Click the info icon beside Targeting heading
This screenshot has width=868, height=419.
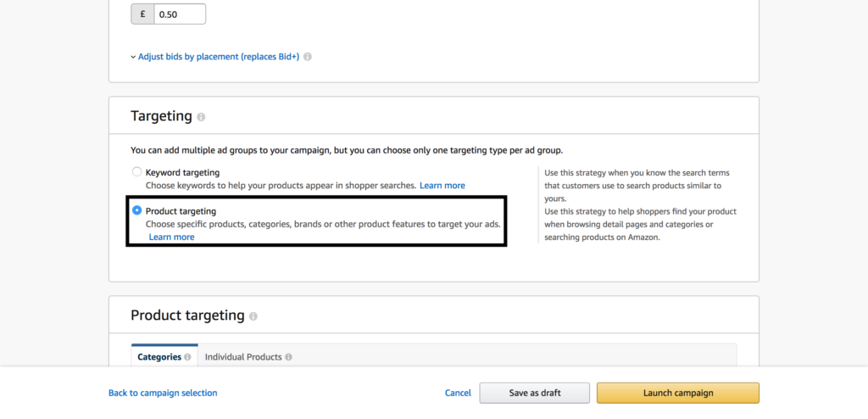[201, 117]
